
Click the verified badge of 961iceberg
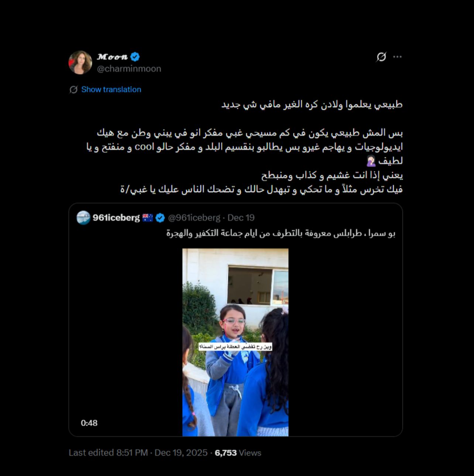(x=160, y=218)
